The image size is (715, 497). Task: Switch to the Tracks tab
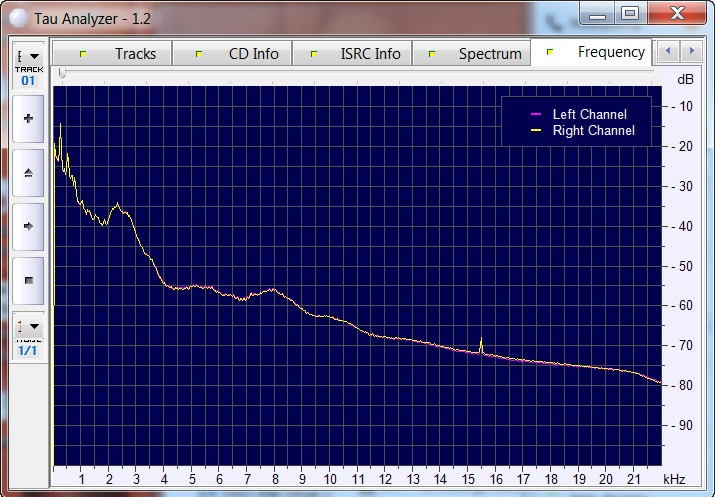134,54
